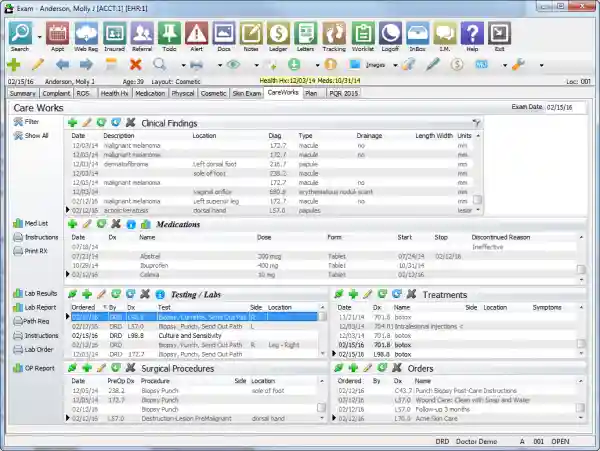Open the Insured icon
The image size is (600, 451).
[114, 33]
